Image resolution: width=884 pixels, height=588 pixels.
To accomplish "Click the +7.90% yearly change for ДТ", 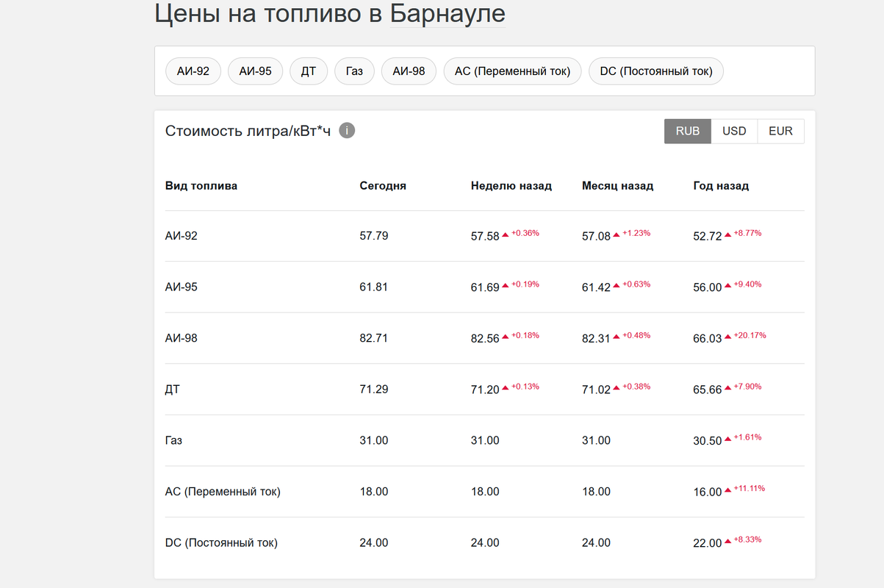I will (x=747, y=386).
